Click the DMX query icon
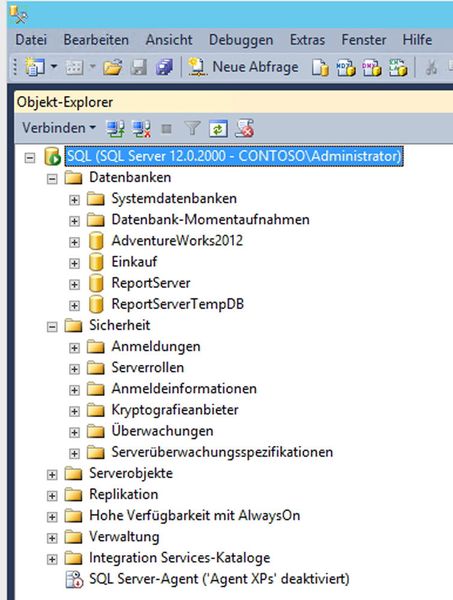This screenshot has width=453, height=600. 372,68
